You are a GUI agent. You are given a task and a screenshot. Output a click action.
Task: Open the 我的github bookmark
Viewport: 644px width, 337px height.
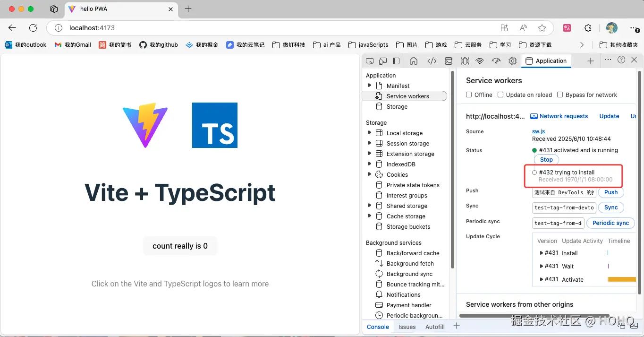point(159,45)
